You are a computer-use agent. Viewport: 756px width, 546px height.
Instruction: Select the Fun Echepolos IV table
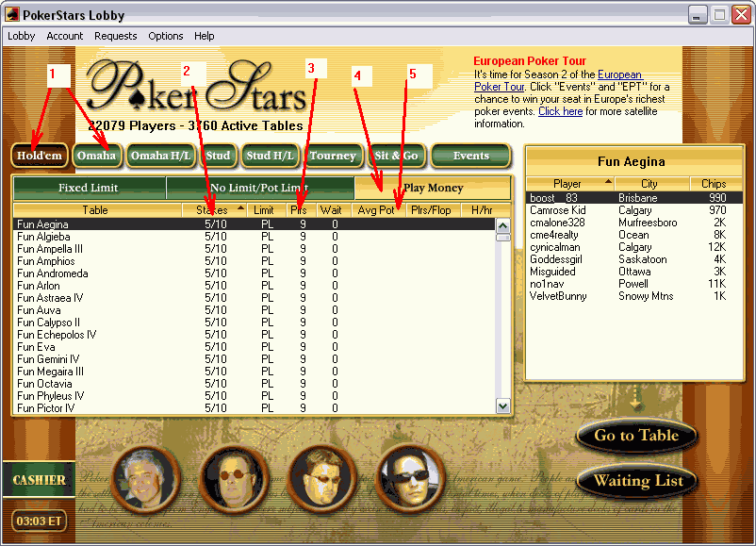[255, 335]
